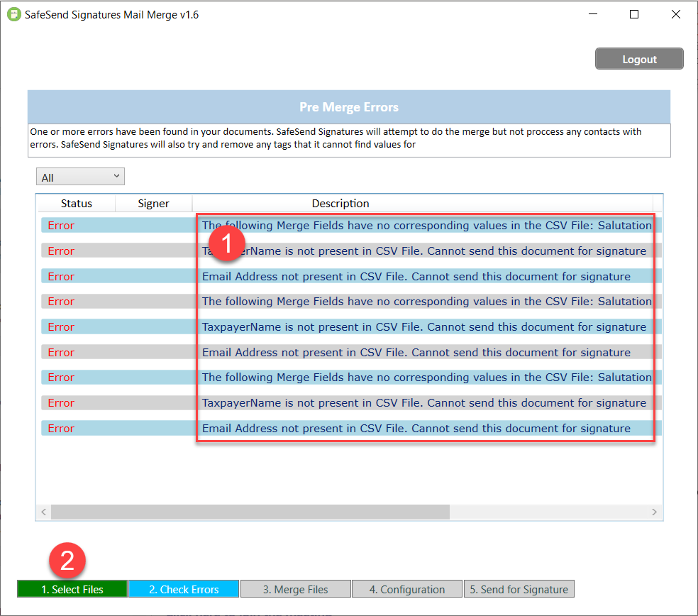Go to 5. Send for Signature step

pos(519,589)
